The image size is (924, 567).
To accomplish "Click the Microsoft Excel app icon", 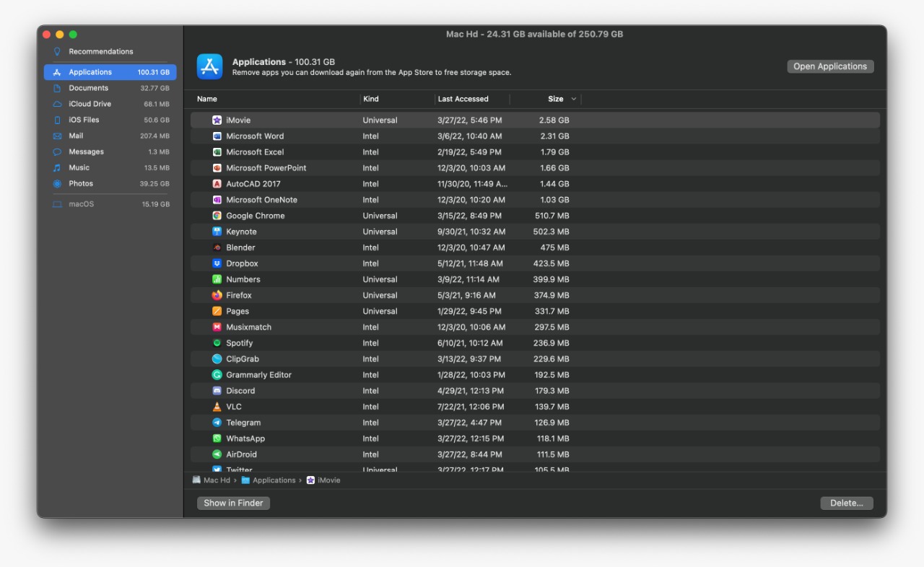I will 217,152.
